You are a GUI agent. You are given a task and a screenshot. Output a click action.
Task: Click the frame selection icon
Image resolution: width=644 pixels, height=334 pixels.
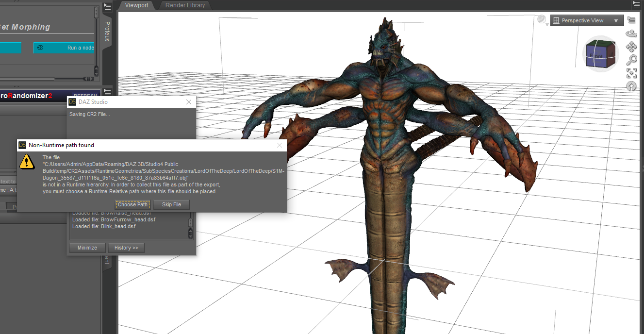point(631,73)
